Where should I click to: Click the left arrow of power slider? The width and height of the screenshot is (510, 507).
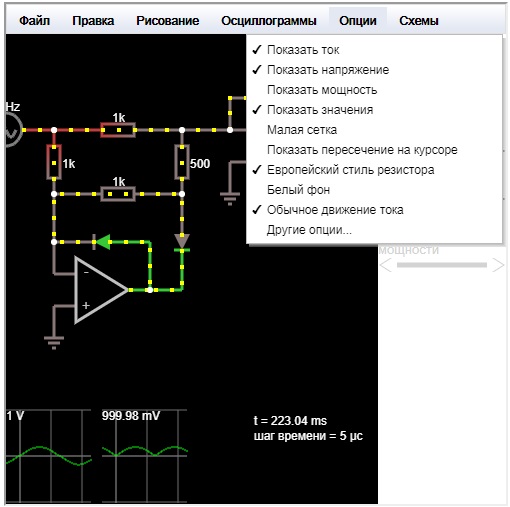[385, 265]
